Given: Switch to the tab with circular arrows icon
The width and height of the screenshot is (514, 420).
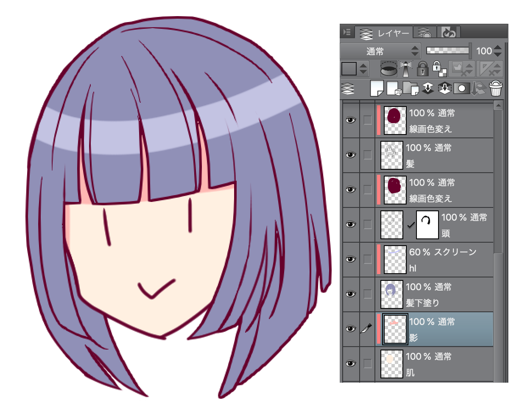Looking at the screenshot, I should click(449, 32).
